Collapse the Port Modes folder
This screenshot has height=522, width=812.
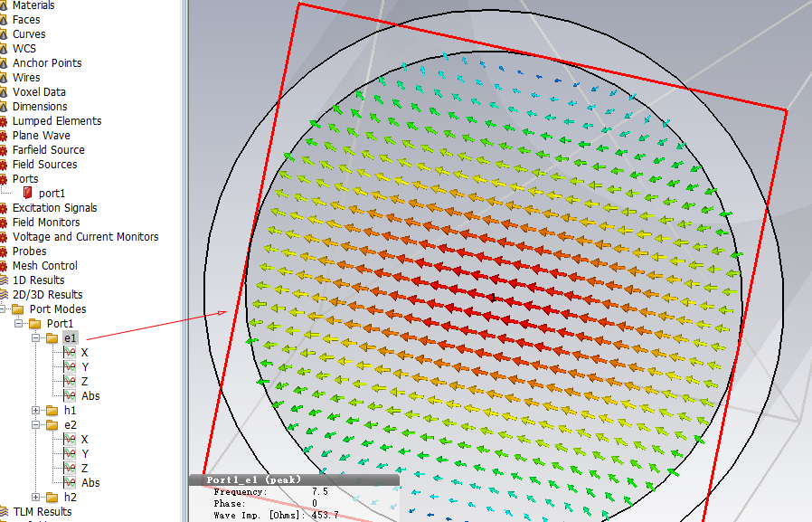[2, 309]
